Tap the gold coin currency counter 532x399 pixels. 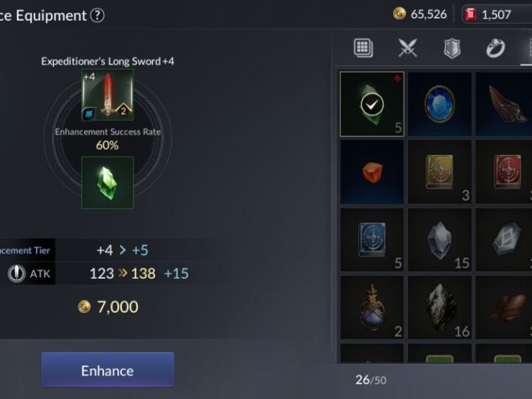coord(420,14)
